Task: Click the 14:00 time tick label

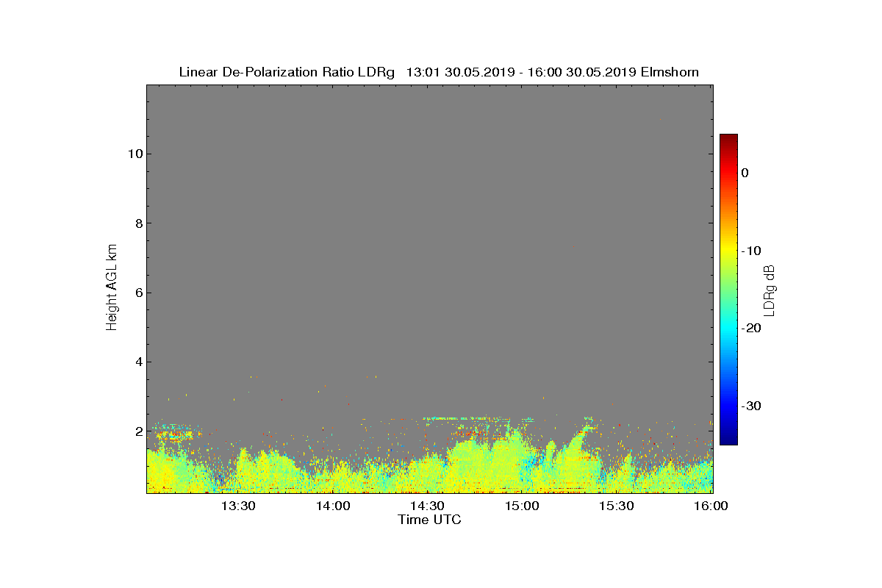Action: pos(333,506)
